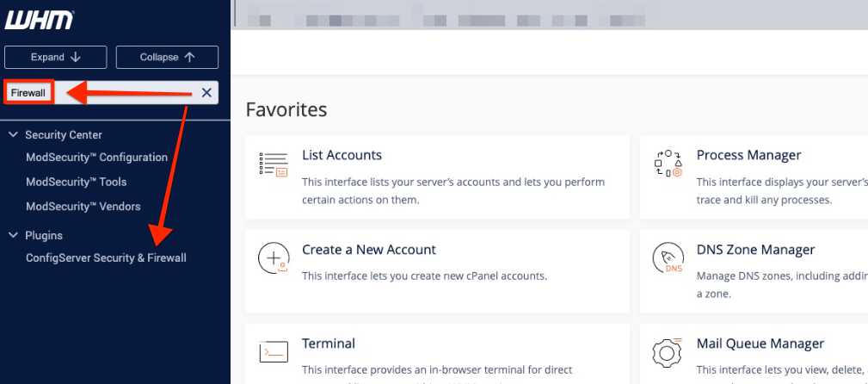Click the DNS Zone Manager icon
The width and height of the screenshot is (868, 384).
coord(668,258)
